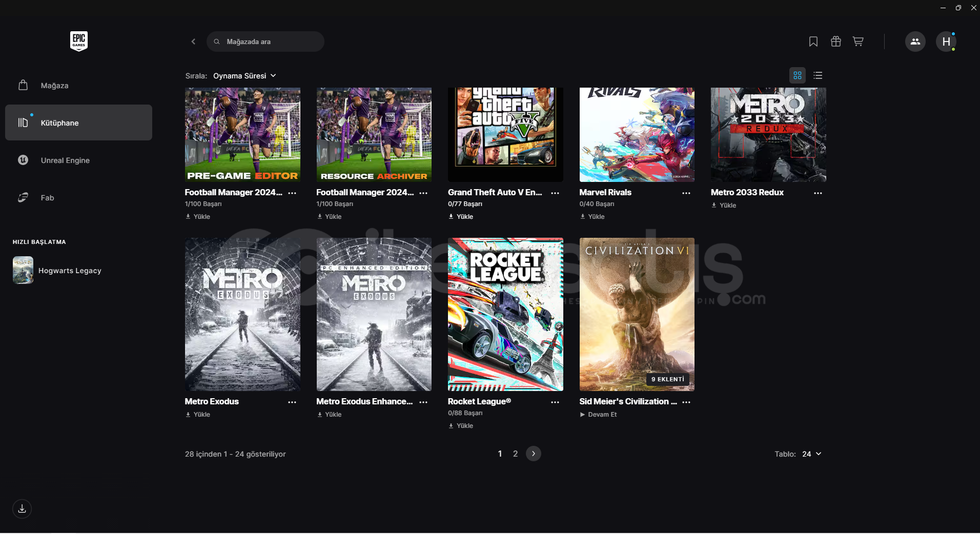Open options for Grand Theft Auto V
Screen dimensions: 980x534
click(555, 193)
